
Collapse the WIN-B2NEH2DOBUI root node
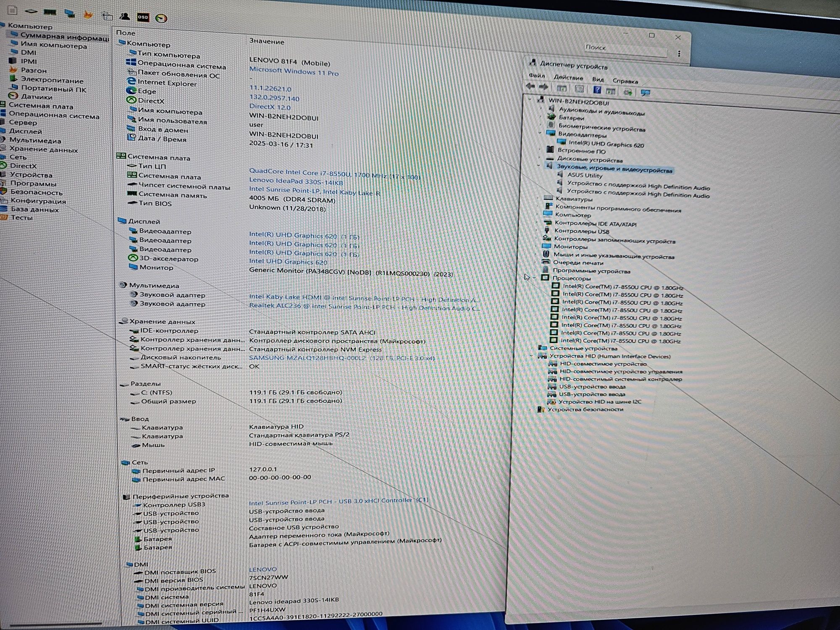[x=530, y=100]
